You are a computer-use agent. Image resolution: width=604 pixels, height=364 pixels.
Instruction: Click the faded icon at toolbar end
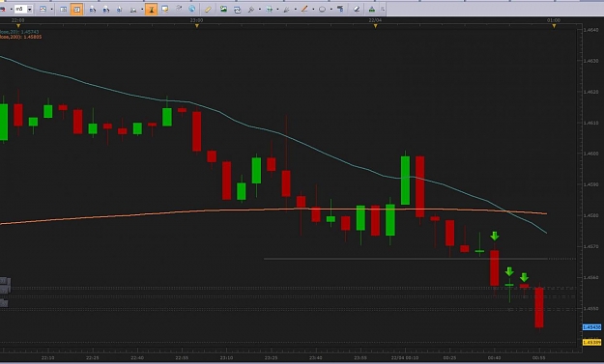point(383,9)
